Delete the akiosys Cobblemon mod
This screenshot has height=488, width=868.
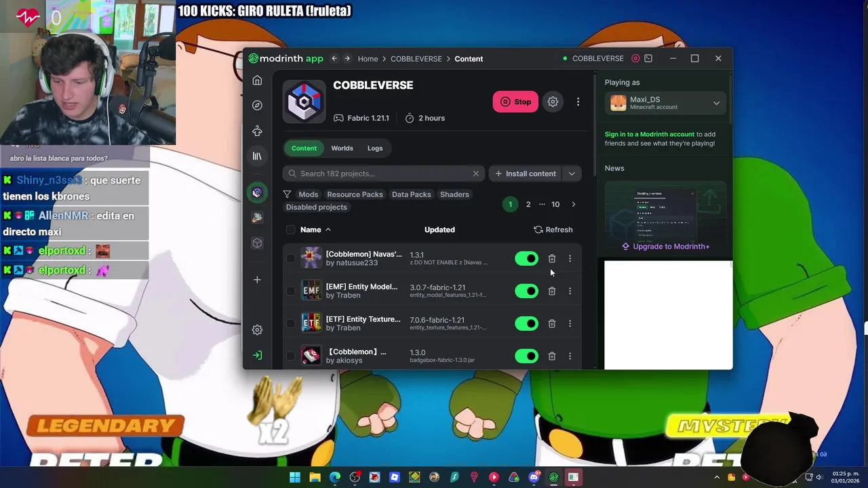(552, 356)
